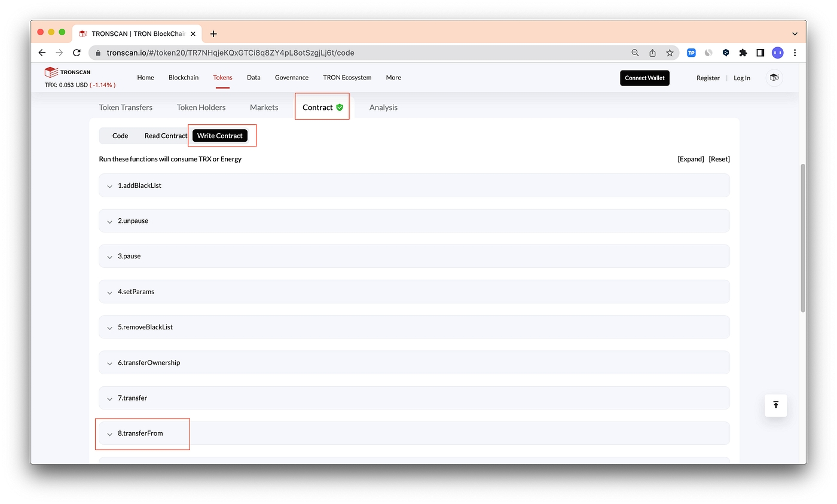Select the Code view toggle
The width and height of the screenshot is (837, 504).
[x=120, y=136]
